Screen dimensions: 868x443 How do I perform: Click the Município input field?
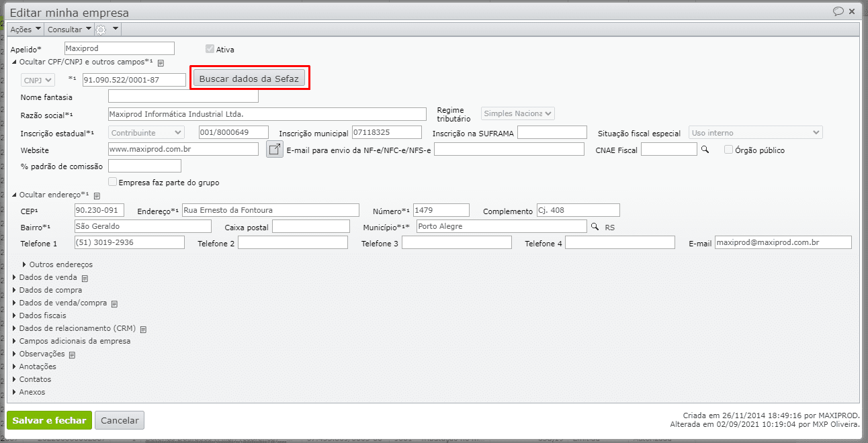click(502, 226)
